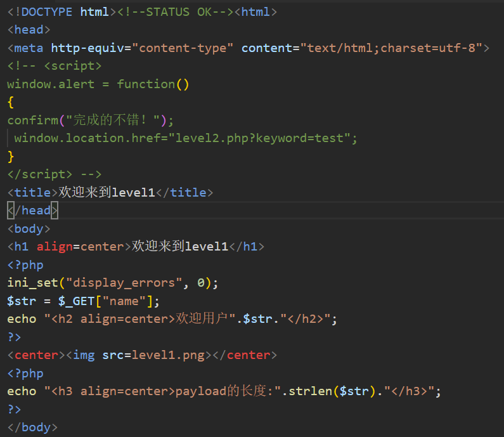The height and width of the screenshot is (437, 504).
Task: Click src=level1.png attribute
Action: pos(153,355)
